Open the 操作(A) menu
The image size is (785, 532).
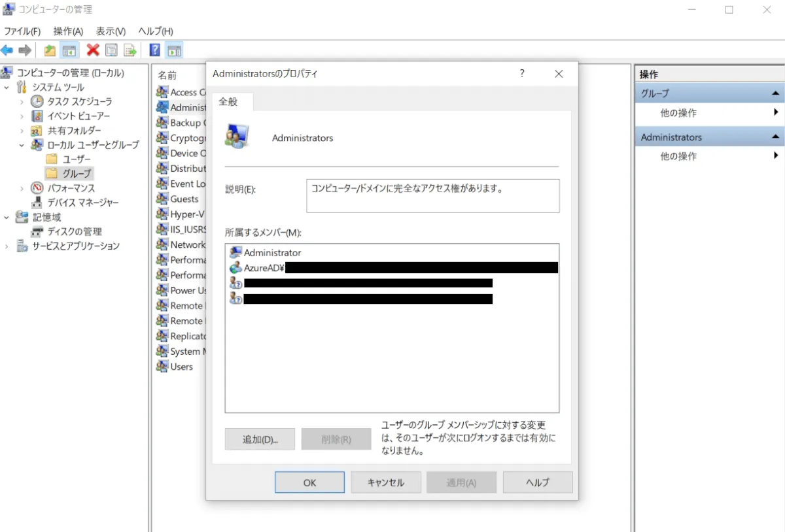pyautogui.click(x=68, y=31)
